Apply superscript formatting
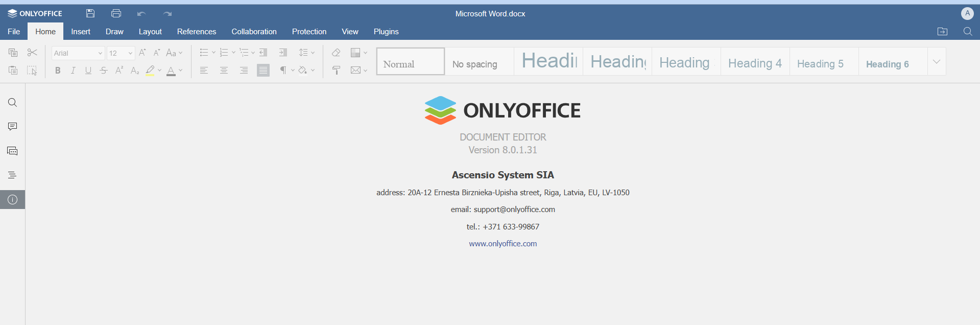The image size is (980, 325). [119, 71]
